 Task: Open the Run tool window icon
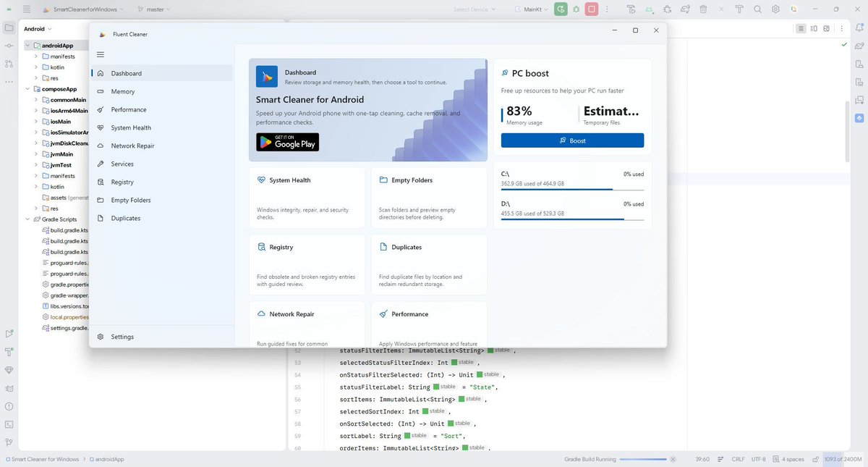tap(9, 334)
